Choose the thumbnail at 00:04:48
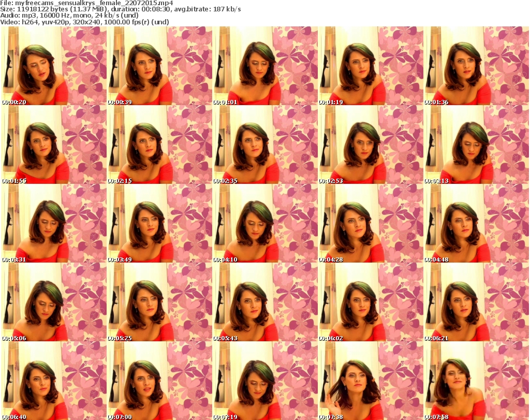530x420 pixels. click(476, 224)
